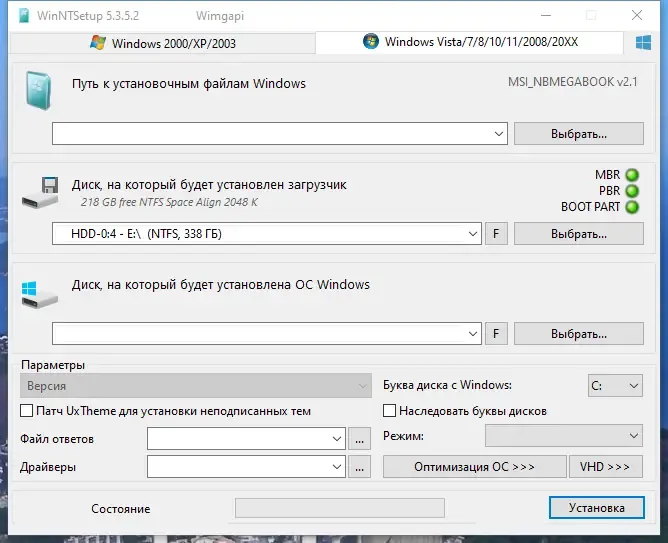Click the teal installation files box icon
668x543 pixels.
click(x=39, y=91)
